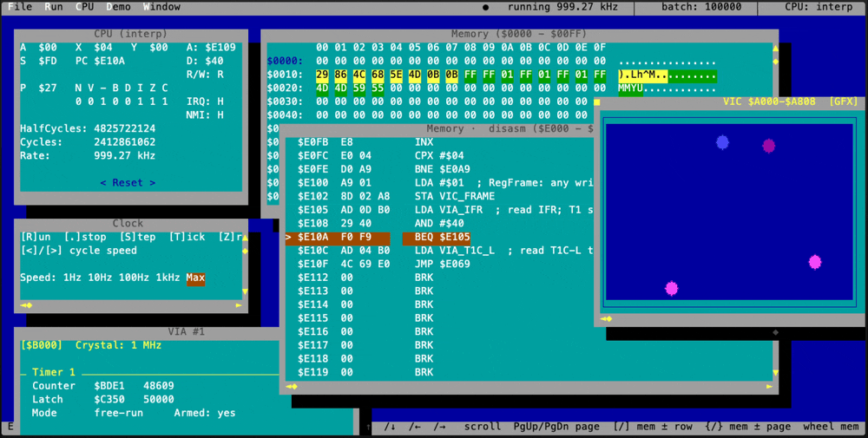Select the 1Hz clock speed
Screen dimensions: 868x438
(72, 278)
